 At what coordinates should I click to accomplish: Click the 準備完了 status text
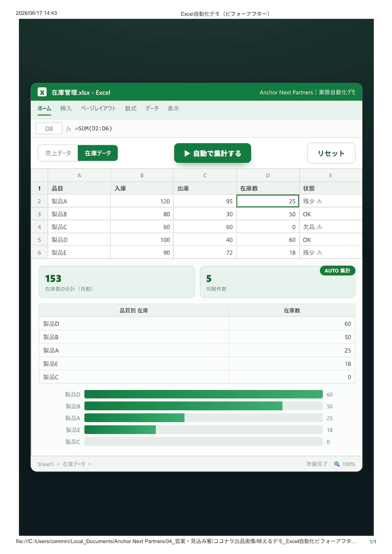coord(317,464)
